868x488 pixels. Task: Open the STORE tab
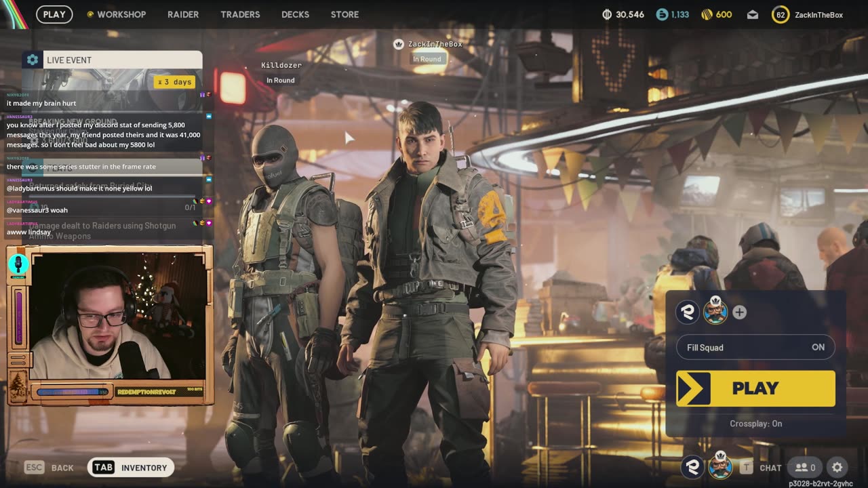coord(344,14)
